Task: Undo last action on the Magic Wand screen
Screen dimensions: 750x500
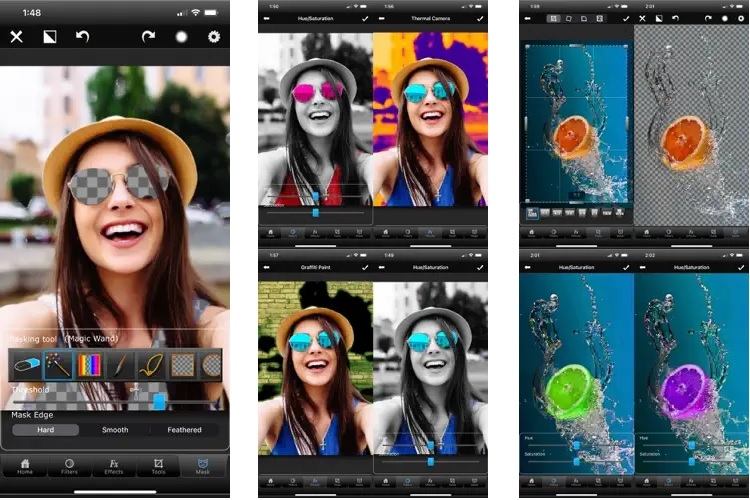Action: point(82,36)
